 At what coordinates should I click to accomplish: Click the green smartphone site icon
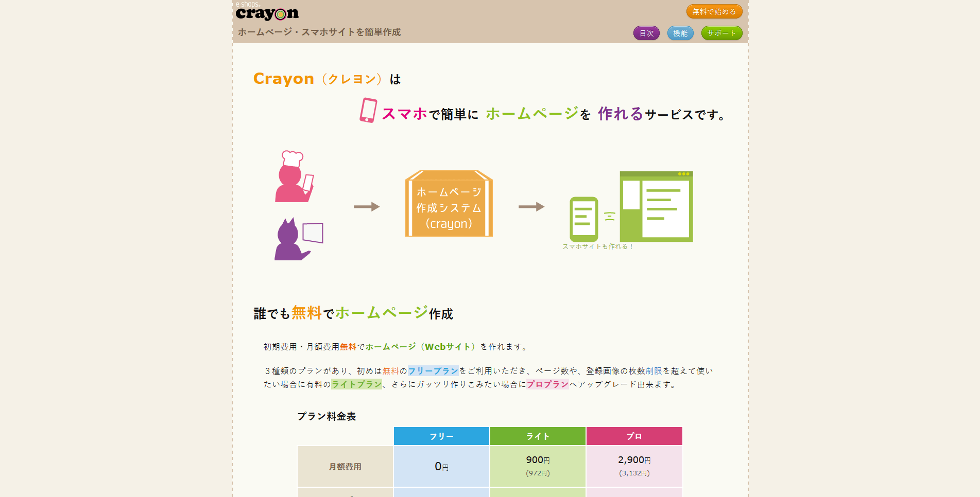[584, 219]
